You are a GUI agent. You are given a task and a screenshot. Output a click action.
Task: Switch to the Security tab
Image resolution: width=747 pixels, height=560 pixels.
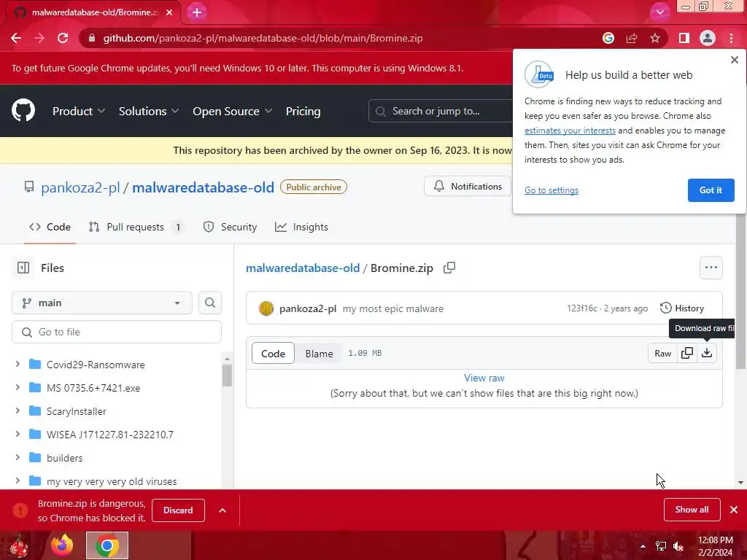[x=230, y=227]
